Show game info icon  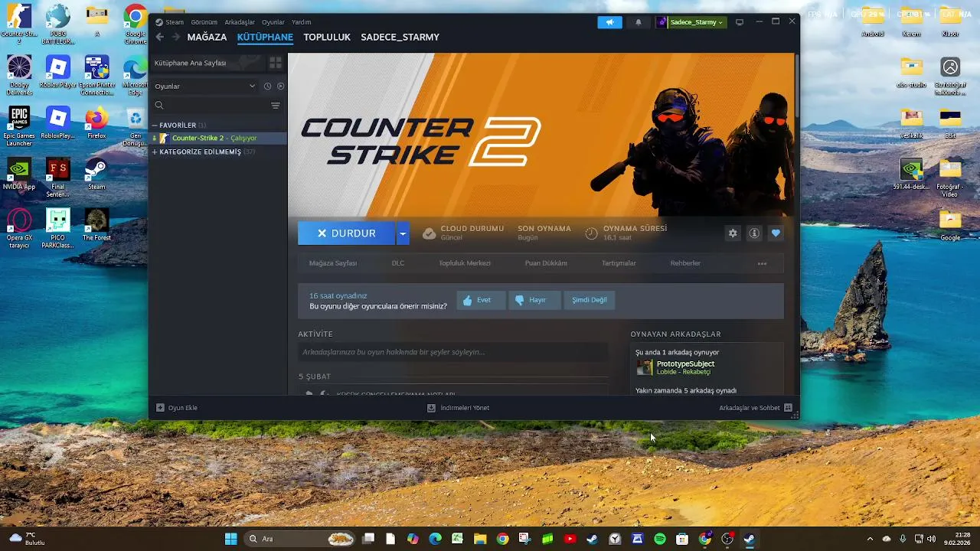pyautogui.click(x=754, y=233)
